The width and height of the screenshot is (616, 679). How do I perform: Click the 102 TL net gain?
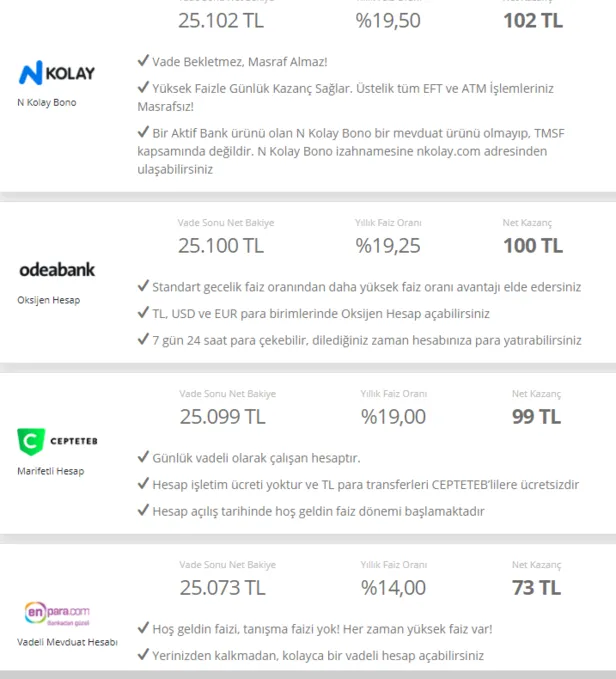(532, 20)
